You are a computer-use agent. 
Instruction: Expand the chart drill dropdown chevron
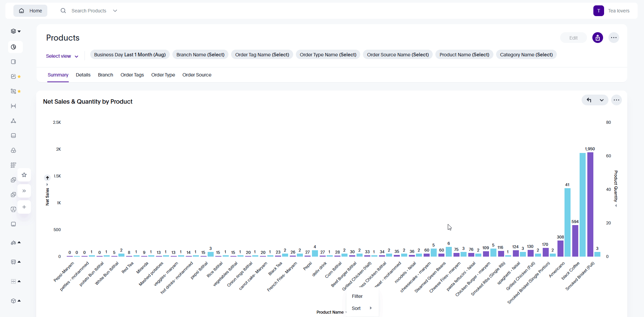[x=602, y=100]
